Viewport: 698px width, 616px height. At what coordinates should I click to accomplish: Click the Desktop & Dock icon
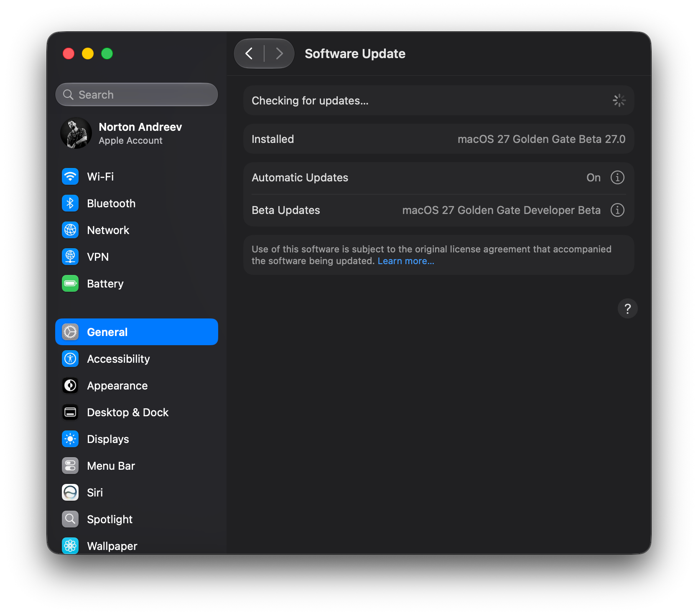coord(70,412)
